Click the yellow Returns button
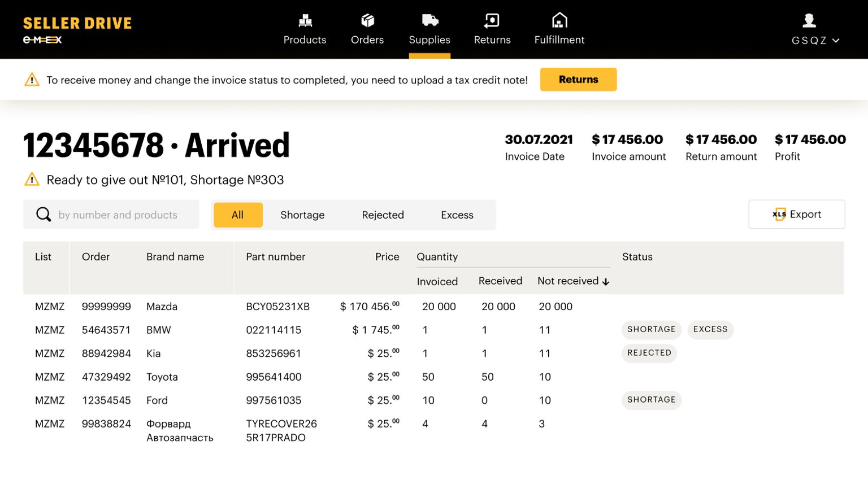The height and width of the screenshot is (480, 868). (578, 80)
